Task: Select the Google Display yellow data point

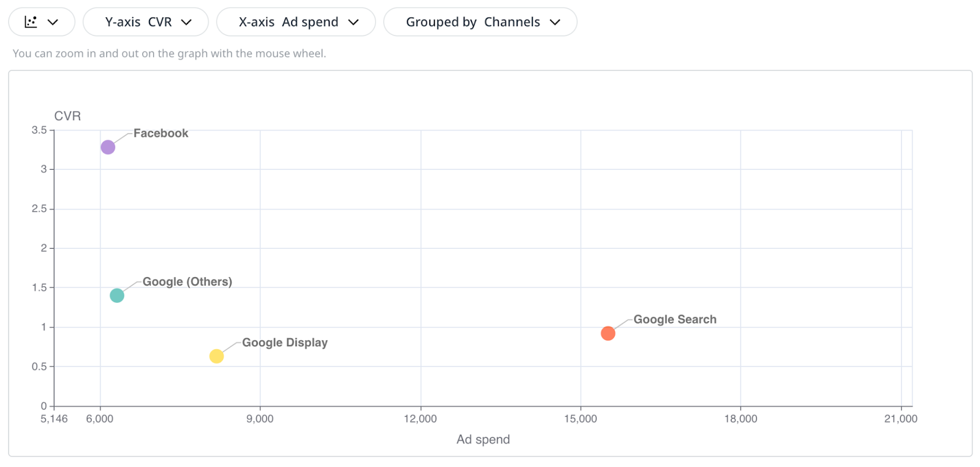Action: (216, 356)
